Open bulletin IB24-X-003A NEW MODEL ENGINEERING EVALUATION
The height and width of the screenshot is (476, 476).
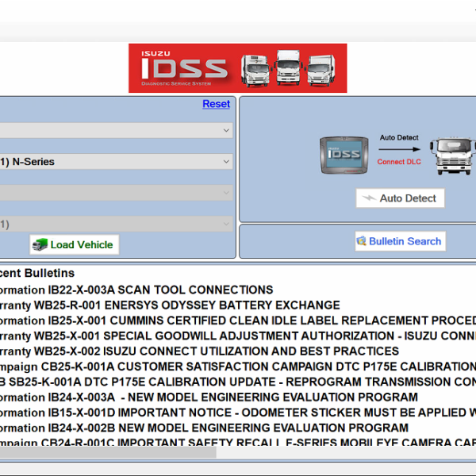click(209, 397)
